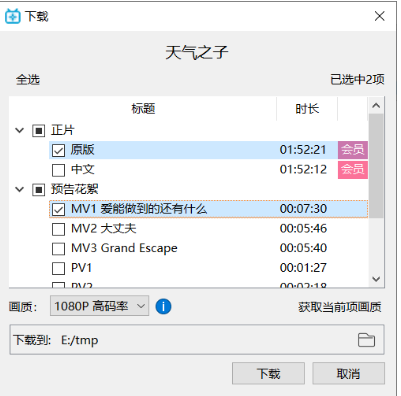Click the 会员 badge on 原版 row
Screen dimensions: 401x396
353,150
